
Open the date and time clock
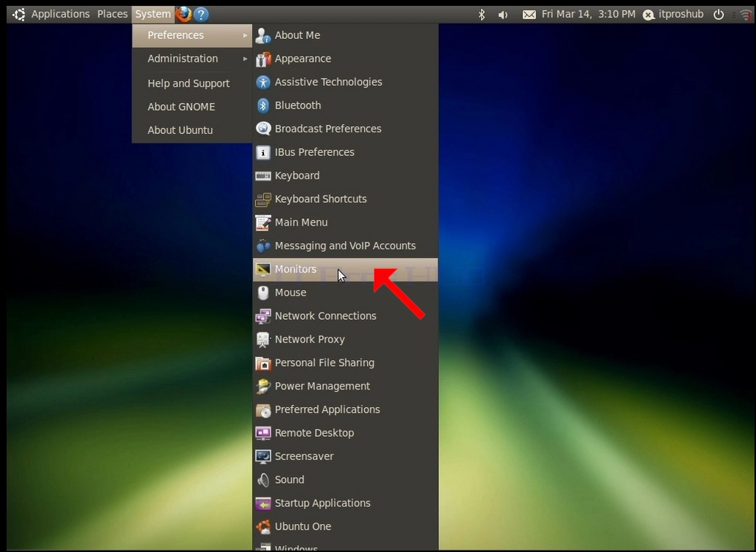tap(588, 15)
